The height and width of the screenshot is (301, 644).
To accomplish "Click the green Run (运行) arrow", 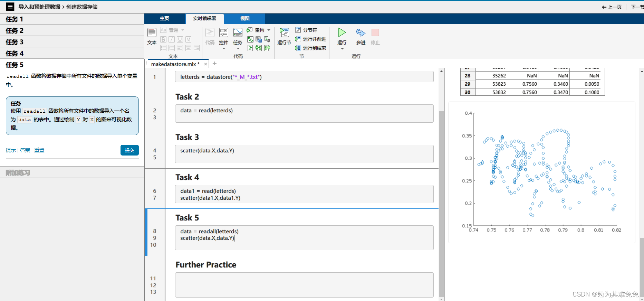I will coord(342,32).
